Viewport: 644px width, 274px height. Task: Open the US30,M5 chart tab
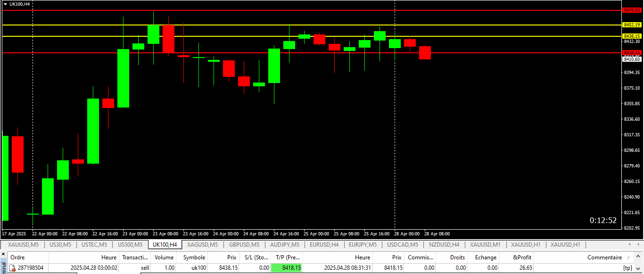coord(60,245)
